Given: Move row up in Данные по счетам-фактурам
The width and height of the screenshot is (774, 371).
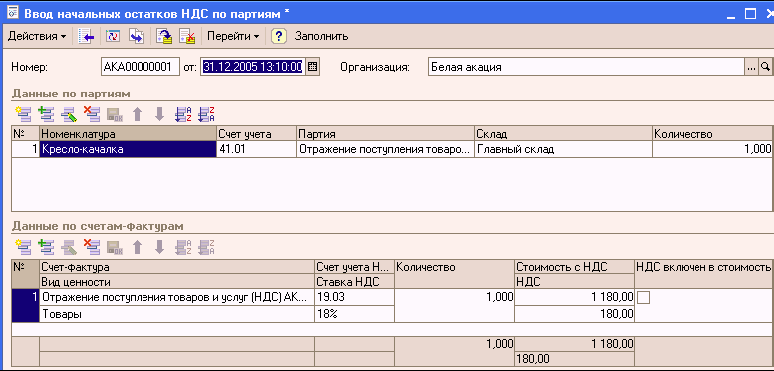Looking at the screenshot, I should point(137,246).
